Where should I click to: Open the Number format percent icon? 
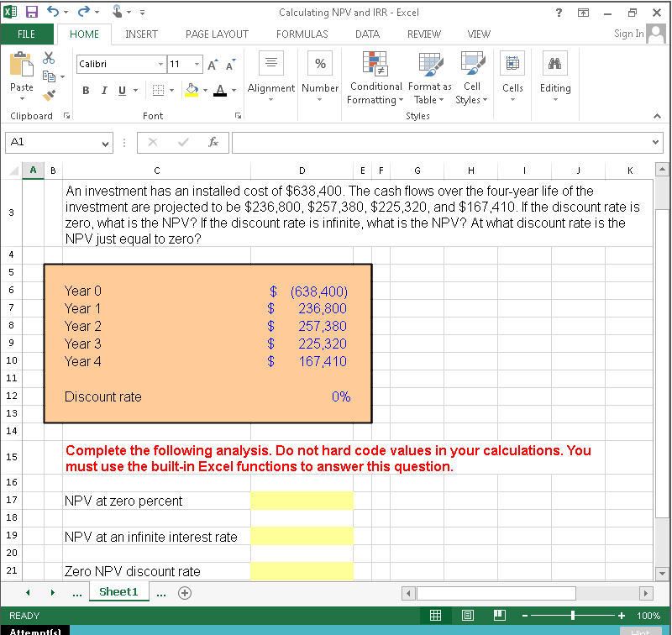[x=320, y=62]
